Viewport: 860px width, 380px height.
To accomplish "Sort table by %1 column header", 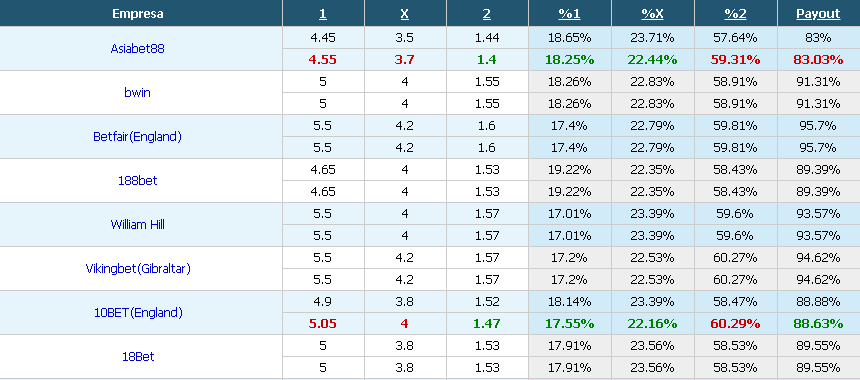I will [569, 14].
